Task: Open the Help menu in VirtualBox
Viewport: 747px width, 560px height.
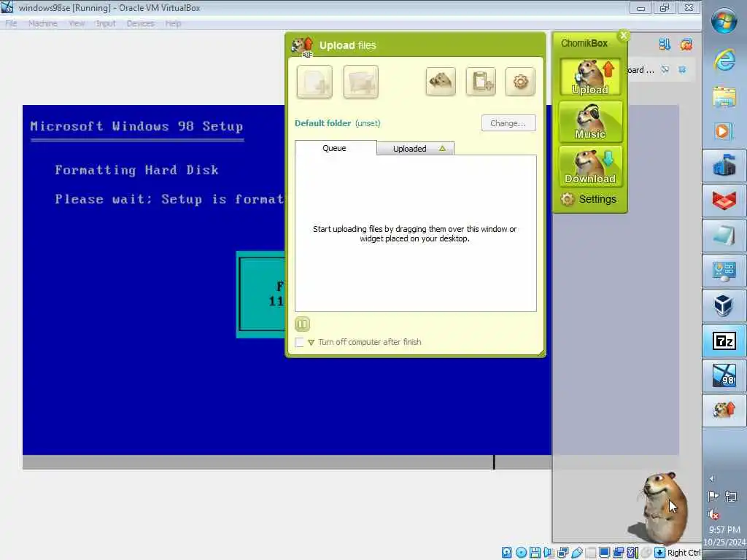Action: 173,23
